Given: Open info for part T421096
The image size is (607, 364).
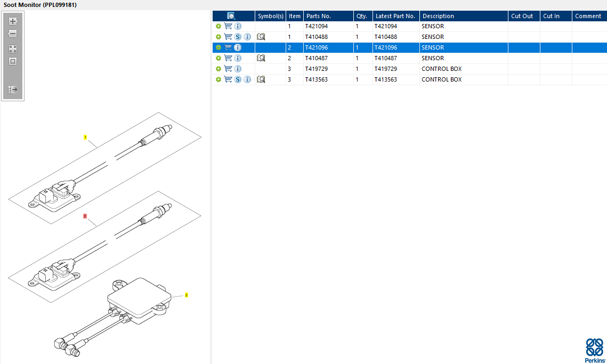Looking at the screenshot, I should click(238, 47).
